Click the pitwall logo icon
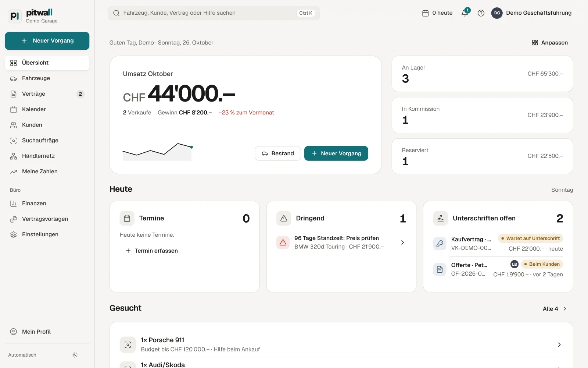588x368 pixels. (x=15, y=16)
